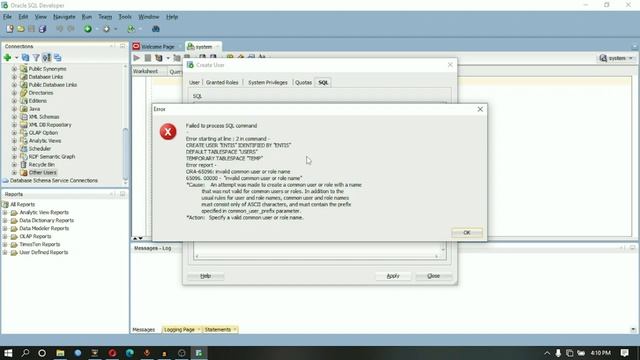The image size is (640, 360).
Task: Expand the Public Synonyms tree node
Action: click(14, 69)
